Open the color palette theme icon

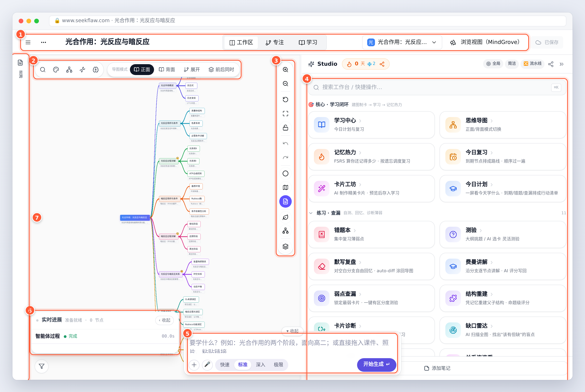(x=56, y=69)
